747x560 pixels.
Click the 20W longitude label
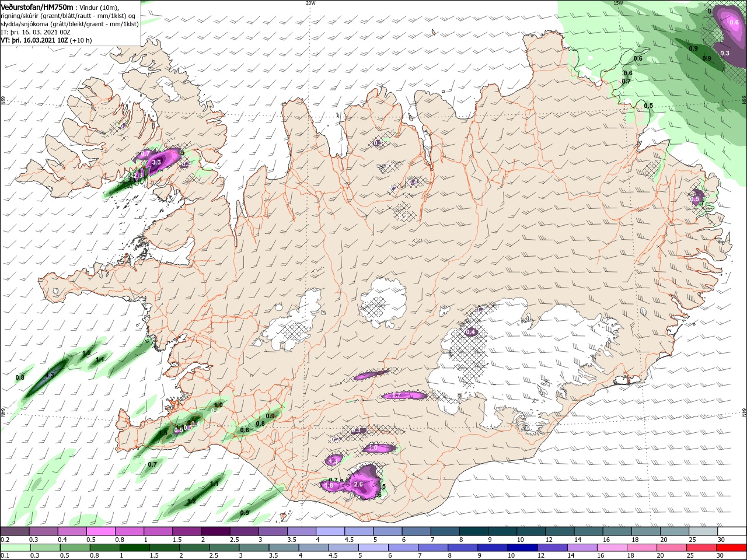click(311, 3)
